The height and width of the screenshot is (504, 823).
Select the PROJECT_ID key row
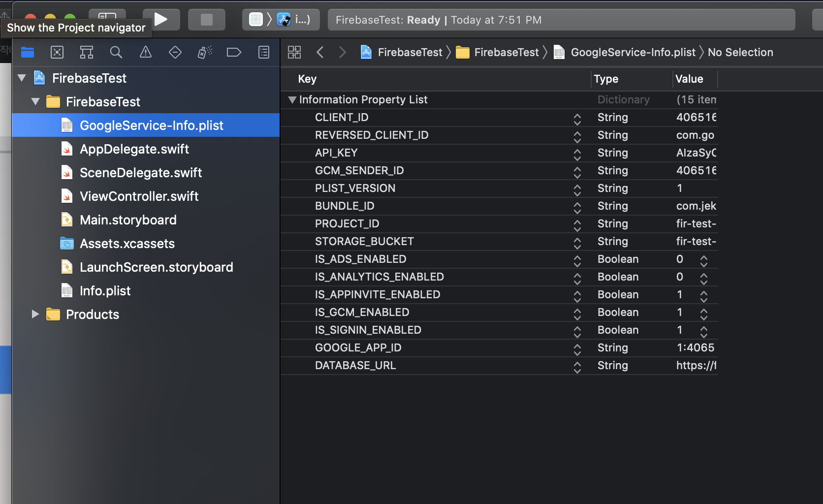[499, 223]
